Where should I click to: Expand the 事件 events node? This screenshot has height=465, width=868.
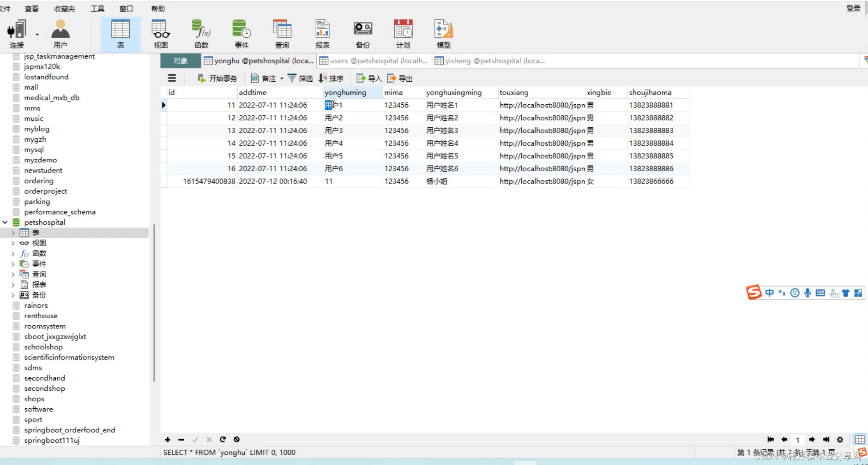(x=13, y=264)
